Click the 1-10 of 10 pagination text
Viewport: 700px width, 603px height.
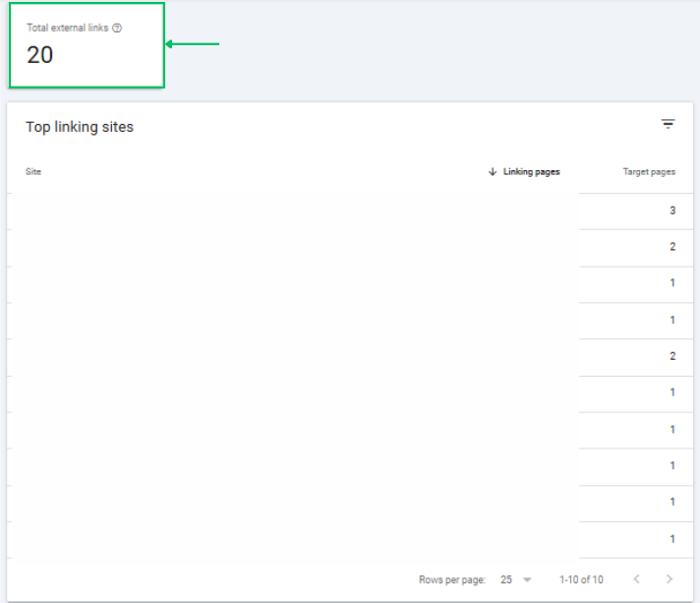coord(581,580)
